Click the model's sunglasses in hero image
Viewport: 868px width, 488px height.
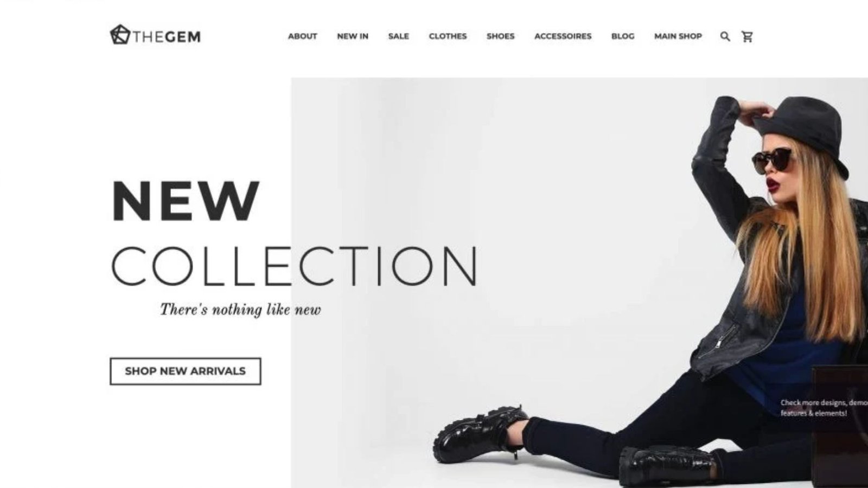click(771, 160)
